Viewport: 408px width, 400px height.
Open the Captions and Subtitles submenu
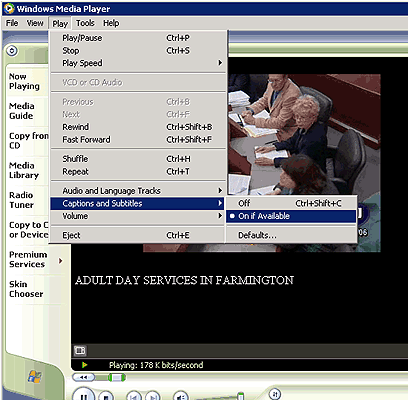click(138, 203)
